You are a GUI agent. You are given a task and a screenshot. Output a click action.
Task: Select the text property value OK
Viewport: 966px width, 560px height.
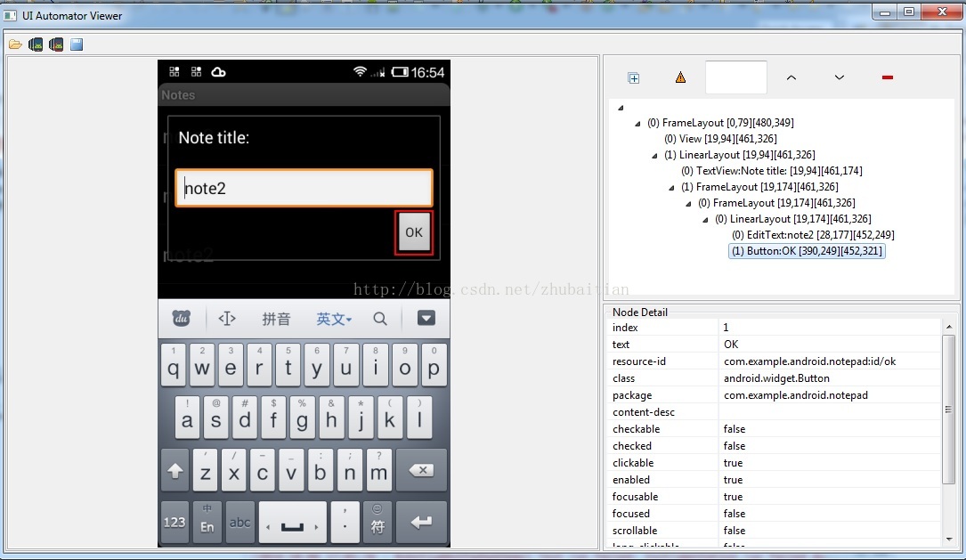pos(731,345)
